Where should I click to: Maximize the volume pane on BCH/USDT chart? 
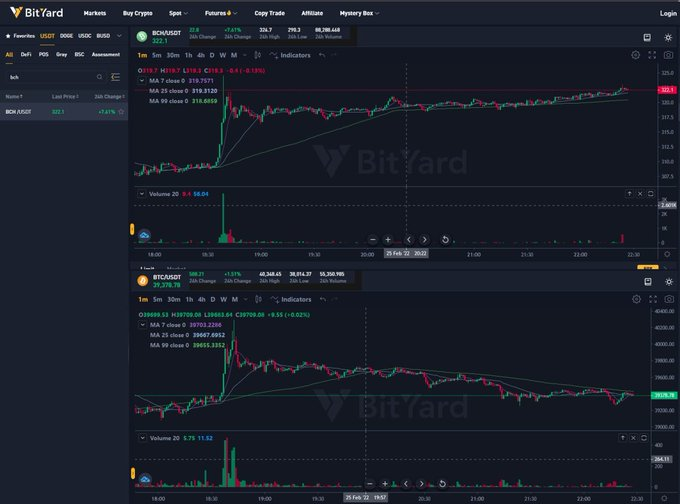pos(651,194)
